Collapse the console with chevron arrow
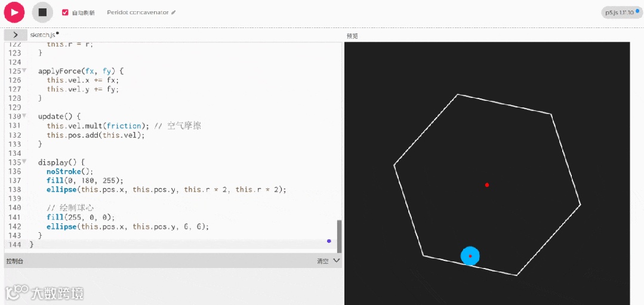Screen dimensions: 644x305 coord(337,260)
